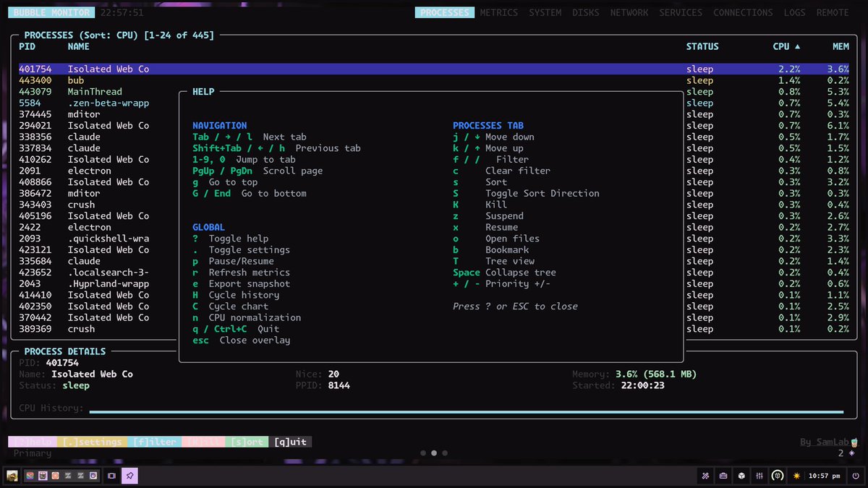Click the workspace 2 indicator number
Screen dimensions: 868x488
coord(841,453)
